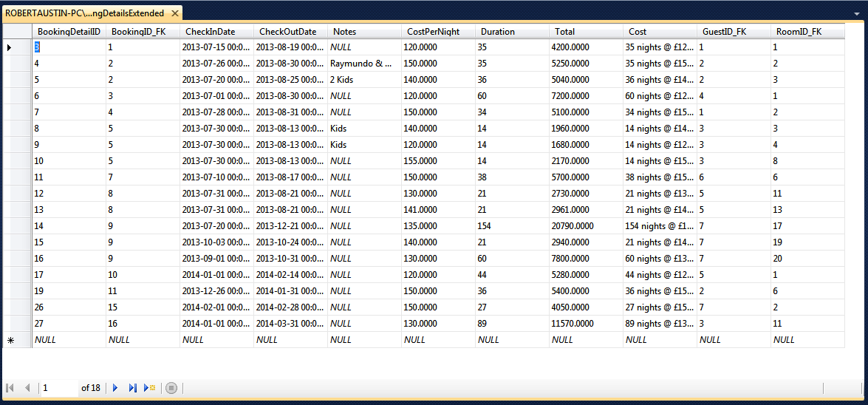Click Total cell '7200.0000'

(587, 96)
